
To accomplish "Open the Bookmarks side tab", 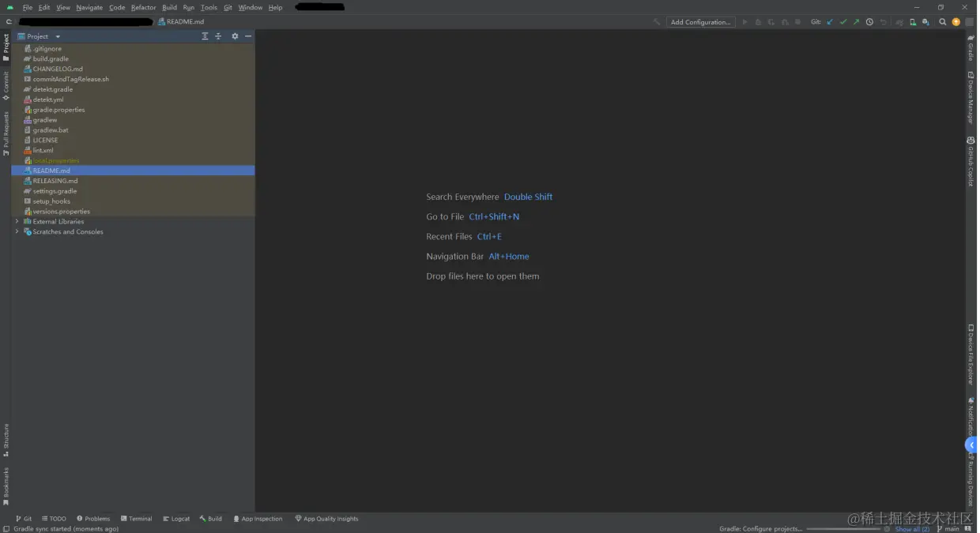I will [x=6, y=486].
